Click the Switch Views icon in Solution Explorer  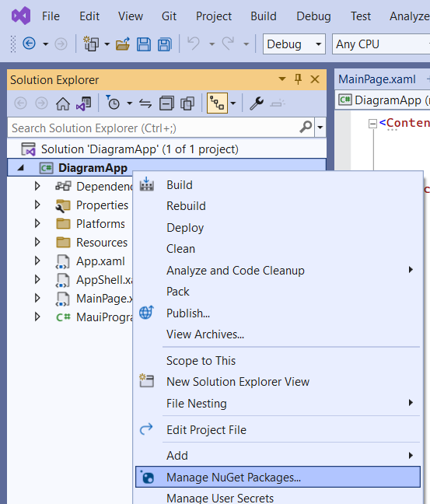(83, 103)
